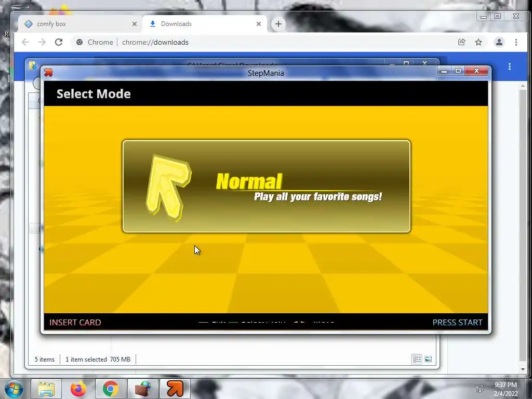Maximize the StepMania window
Viewport: 532px width, 399px height.
coord(458,71)
